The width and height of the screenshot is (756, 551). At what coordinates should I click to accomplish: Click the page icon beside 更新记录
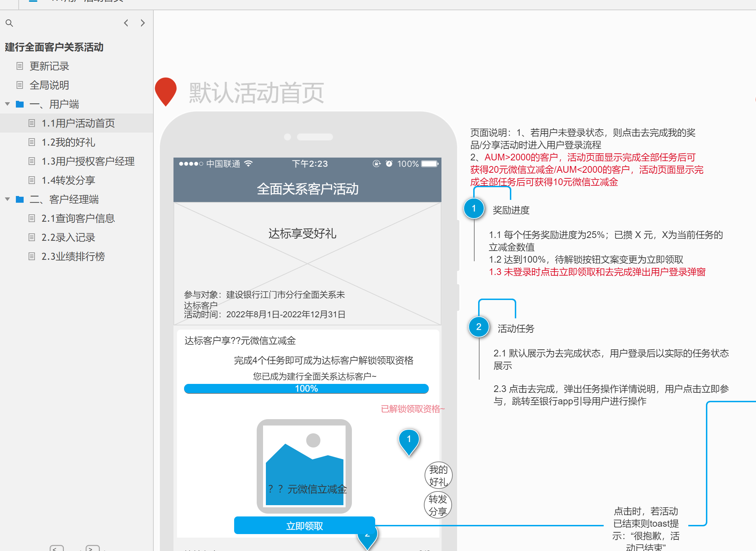click(x=20, y=66)
